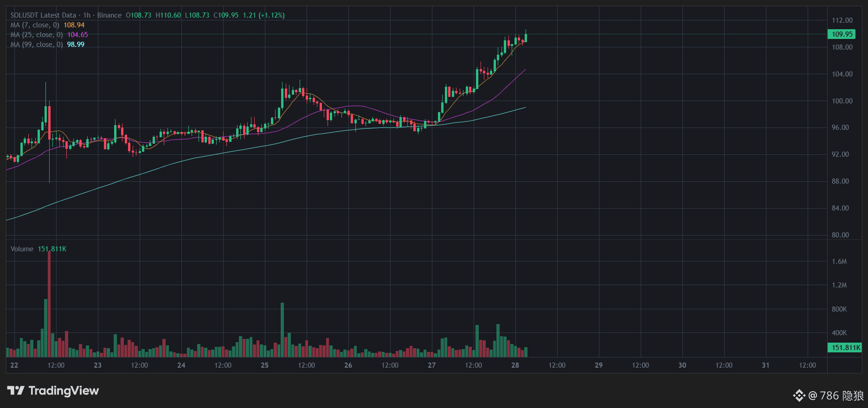
Task: Click the MA 7 value 108.94
Action: coord(74,25)
